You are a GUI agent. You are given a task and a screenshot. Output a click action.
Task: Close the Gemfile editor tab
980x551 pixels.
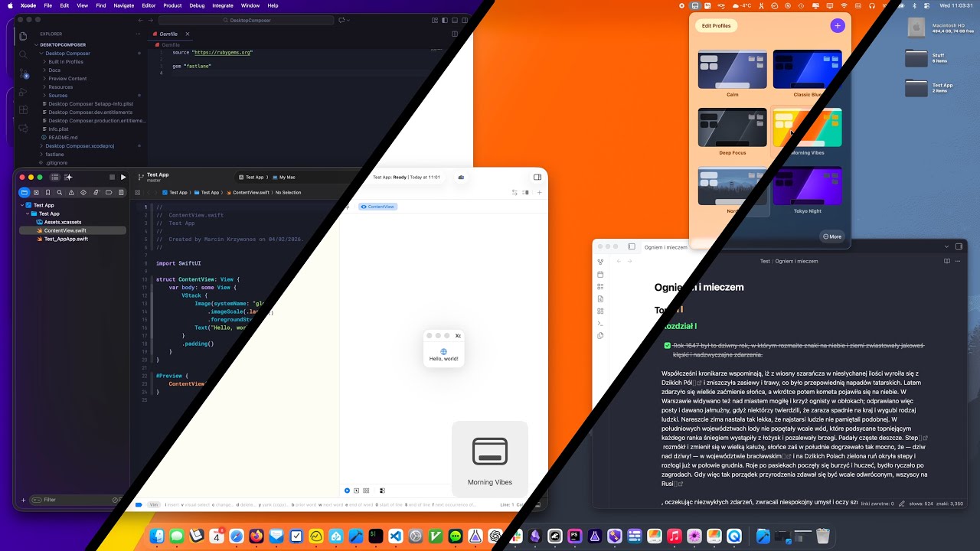click(188, 34)
